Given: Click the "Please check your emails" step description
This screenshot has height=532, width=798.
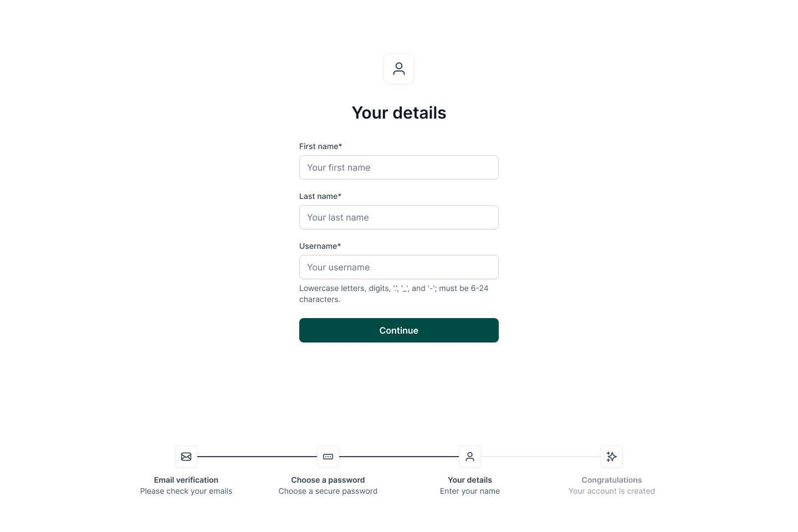Looking at the screenshot, I should coord(186,491).
